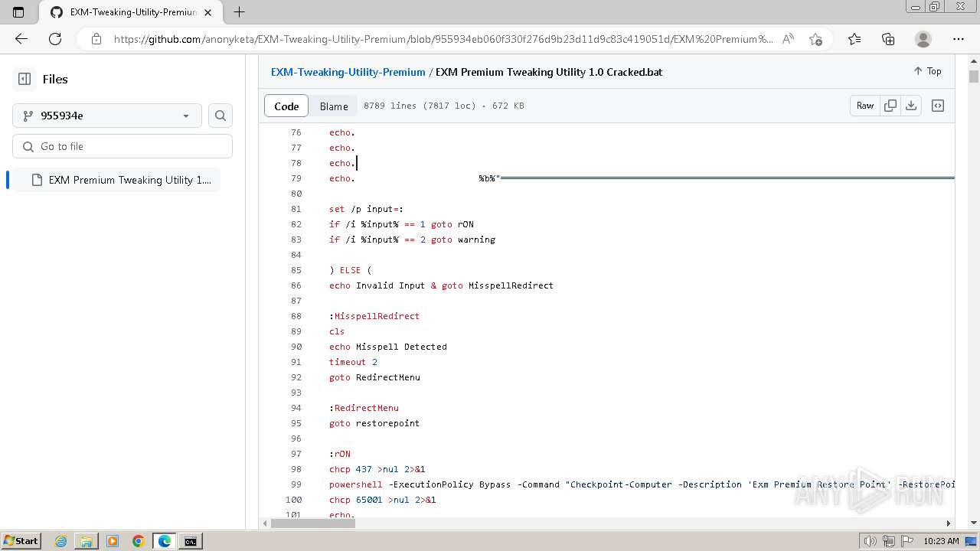Download the raw file

click(911, 106)
